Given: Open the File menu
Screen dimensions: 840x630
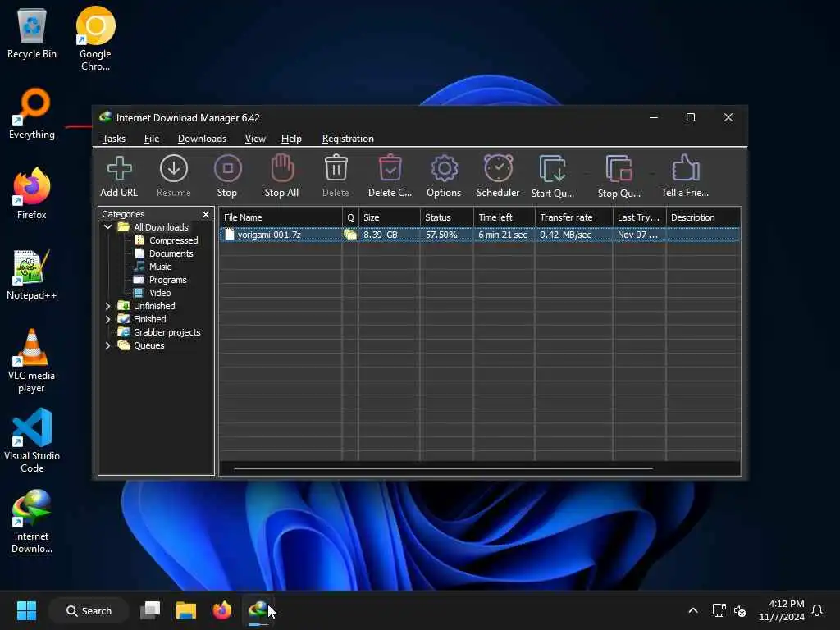Looking at the screenshot, I should (x=152, y=139).
